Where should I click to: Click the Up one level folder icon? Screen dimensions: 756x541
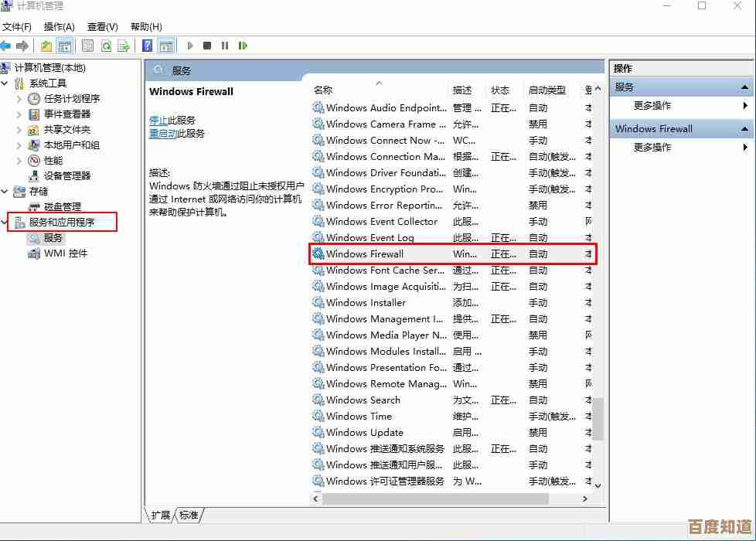(x=47, y=46)
